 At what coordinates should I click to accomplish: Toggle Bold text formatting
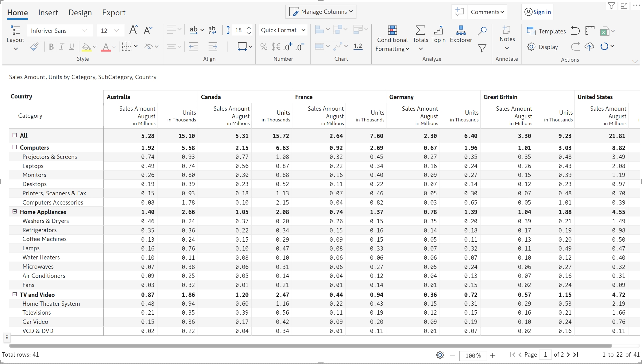click(x=51, y=47)
